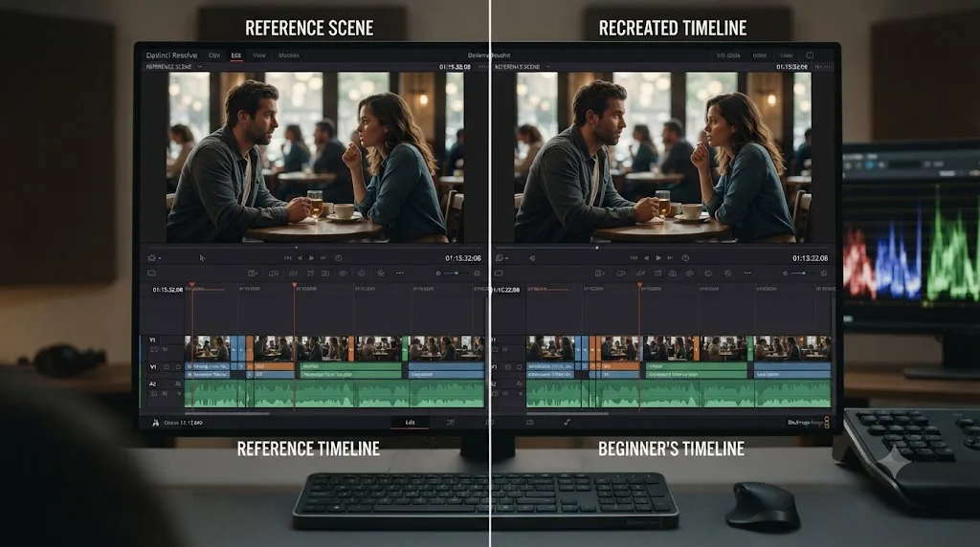This screenshot has height=547, width=980.
Task: Play reverse in the right recreated viewer
Action: click(646, 258)
